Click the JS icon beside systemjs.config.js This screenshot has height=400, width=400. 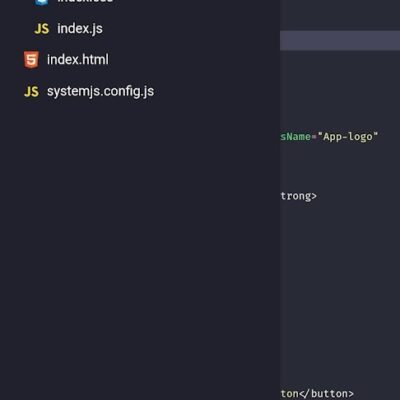32,92
